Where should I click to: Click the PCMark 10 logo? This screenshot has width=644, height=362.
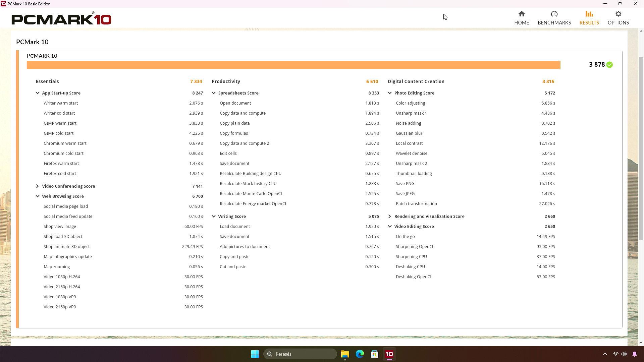(x=61, y=19)
